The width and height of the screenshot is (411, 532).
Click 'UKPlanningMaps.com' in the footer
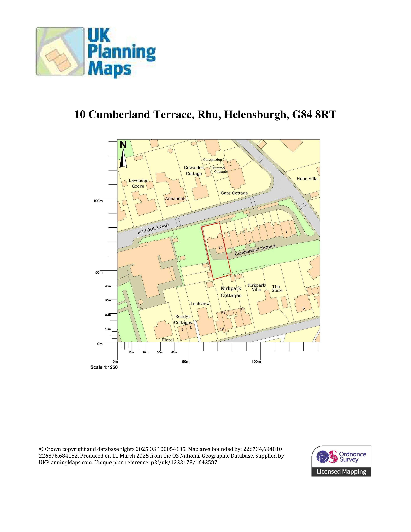click(66, 462)
